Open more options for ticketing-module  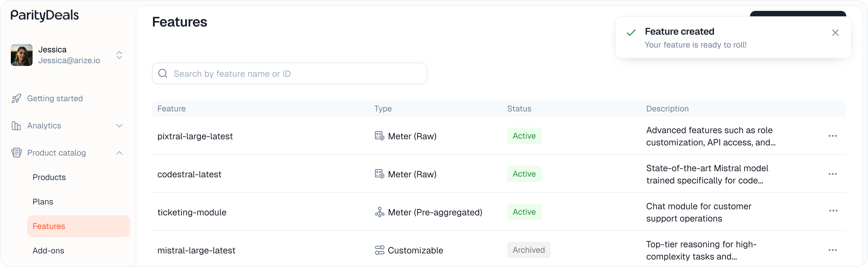(x=833, y=211)
